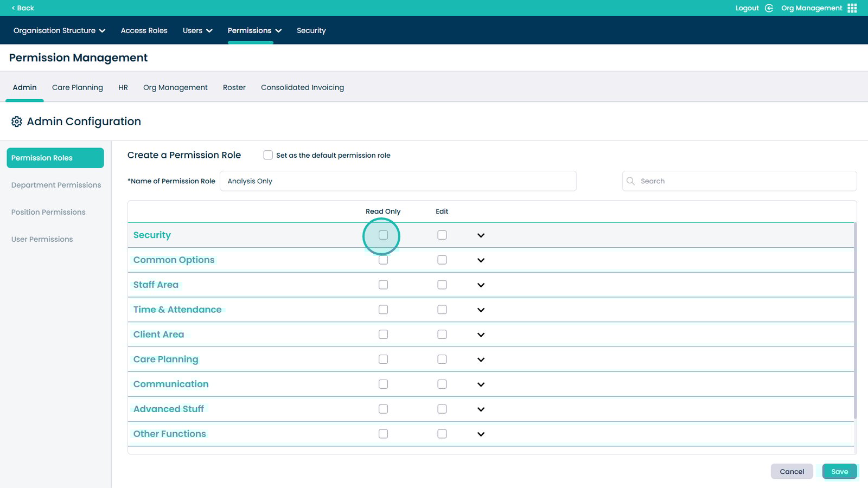868x488 pixels.
Task: Enable Edit checkbox for Staff Area
Action: tap(442, 285)
